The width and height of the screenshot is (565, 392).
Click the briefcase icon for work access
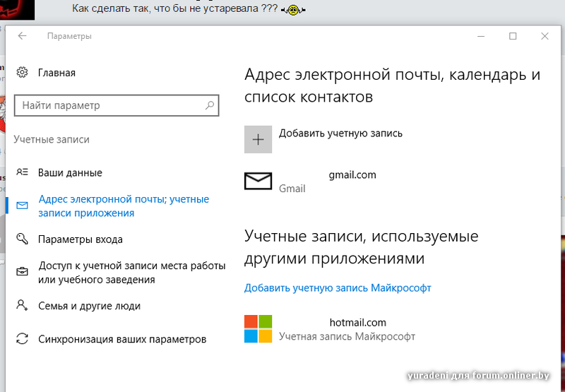(x=22, y=272)
